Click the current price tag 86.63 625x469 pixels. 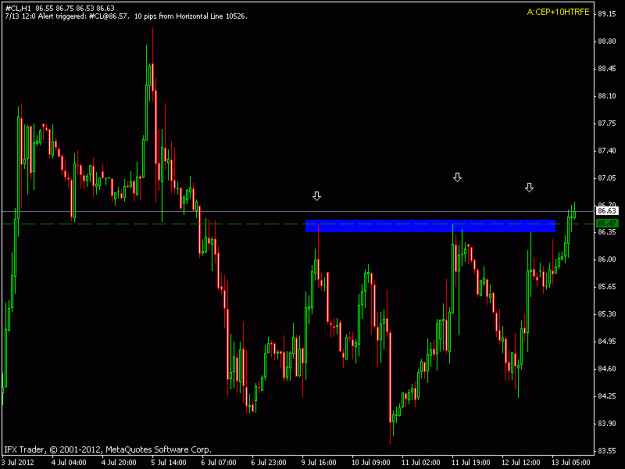click(x=607, y=211)
